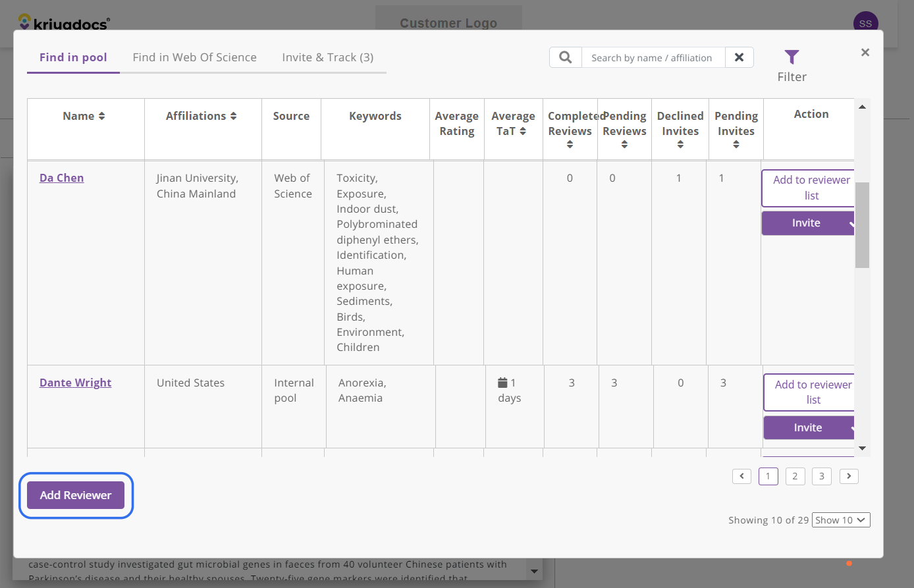The width and height of the screenshot is (914, 588).
Task: Click the Kriyadocs logo
Action: point(63,22)
